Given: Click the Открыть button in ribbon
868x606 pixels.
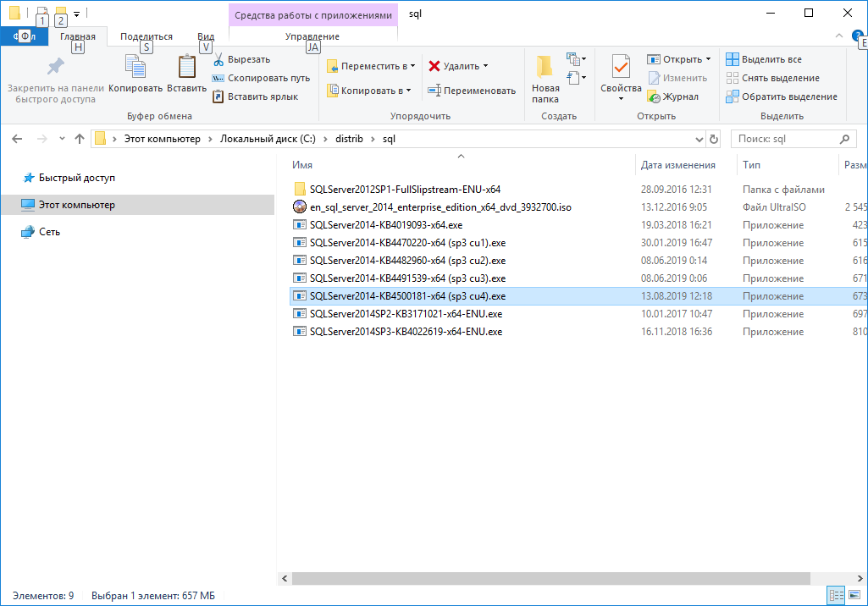Looking at the screenshot, I should 675,59.
